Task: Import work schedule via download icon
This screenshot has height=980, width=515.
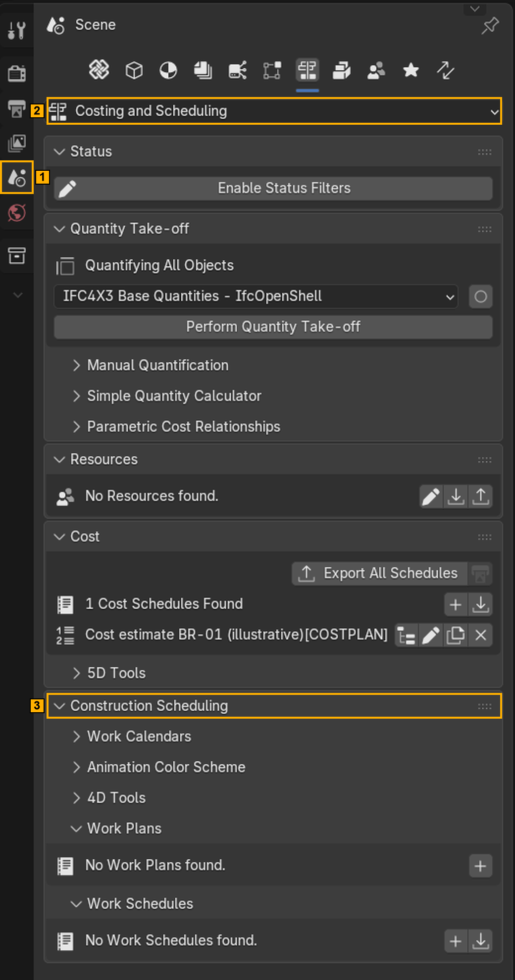Action: click(480, 941)
